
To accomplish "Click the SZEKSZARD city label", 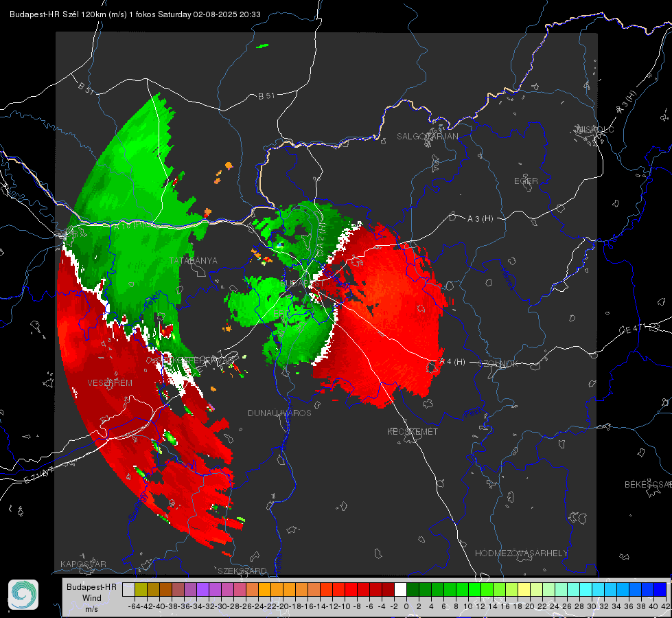I will click(242, 571).
